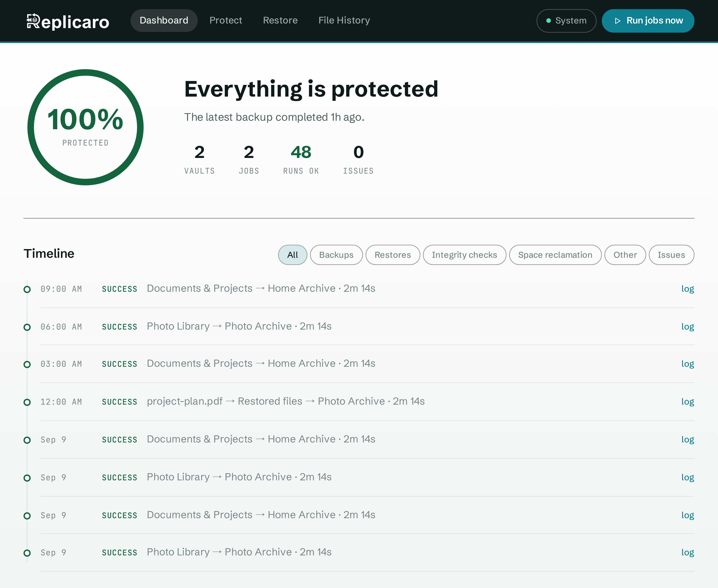Click the 06:00 AM timeline marker
Viewport: 718px width, 588px height.
27,327
